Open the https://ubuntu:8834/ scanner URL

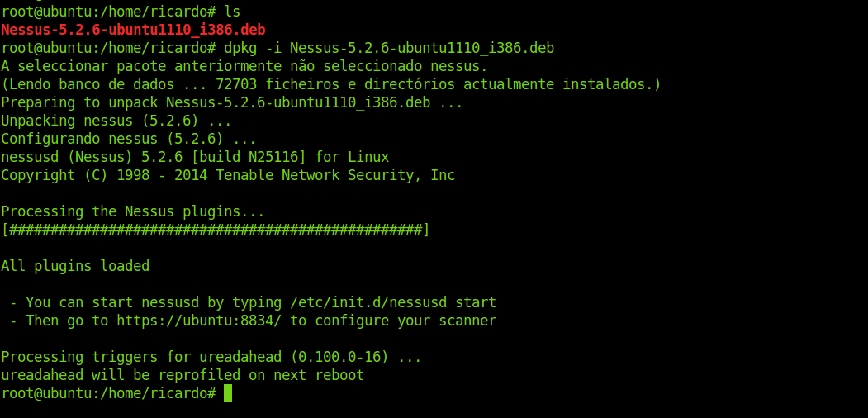198,321
